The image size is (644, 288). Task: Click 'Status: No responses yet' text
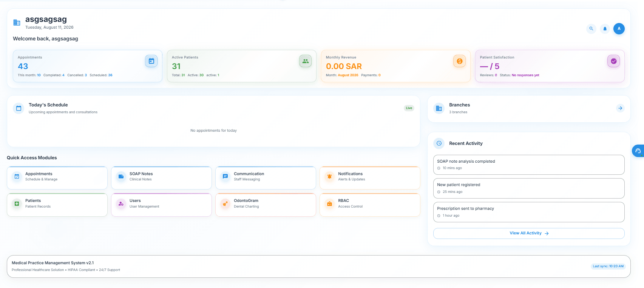519,75
